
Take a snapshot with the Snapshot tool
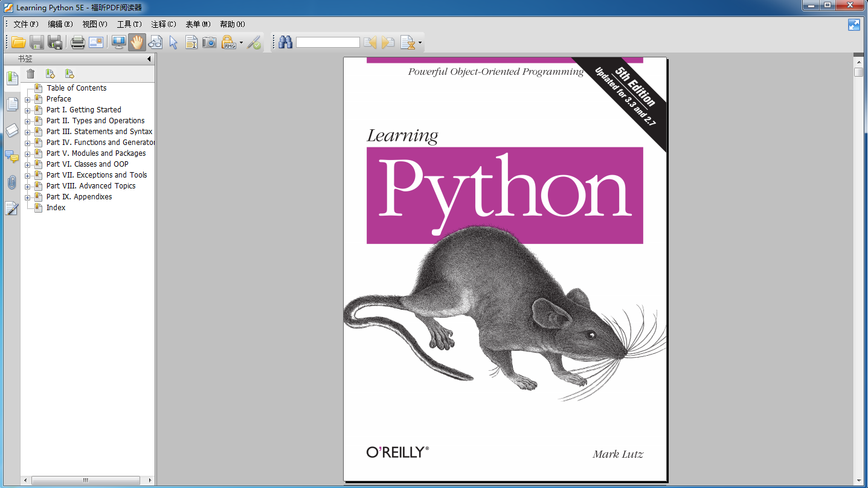click(209, 42)
